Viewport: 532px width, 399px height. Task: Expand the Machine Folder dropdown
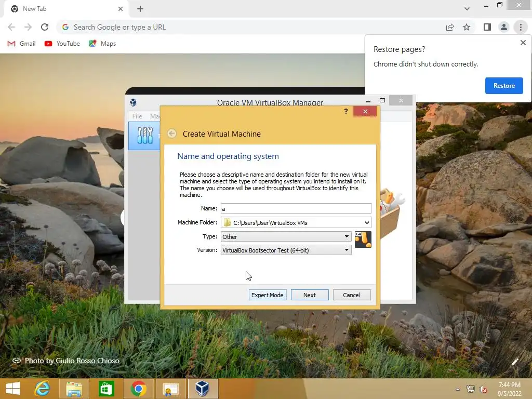pos(367,222)
